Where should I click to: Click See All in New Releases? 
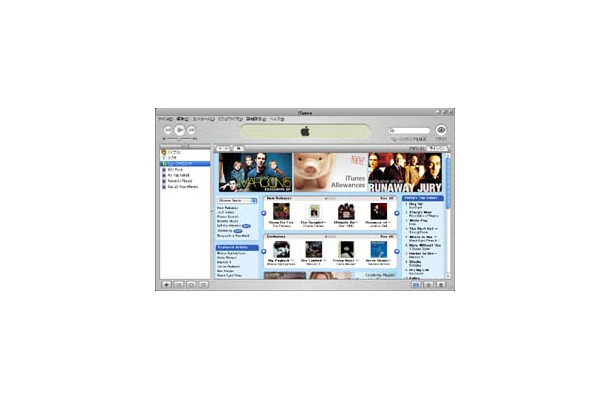386,198
